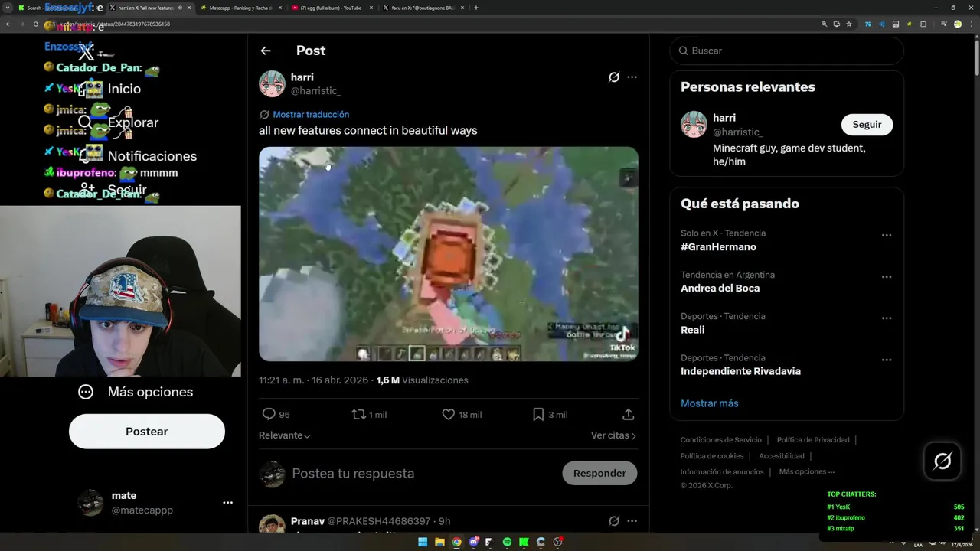Click the Responder button
Screen dimensions: 980x551
[599, 473]
